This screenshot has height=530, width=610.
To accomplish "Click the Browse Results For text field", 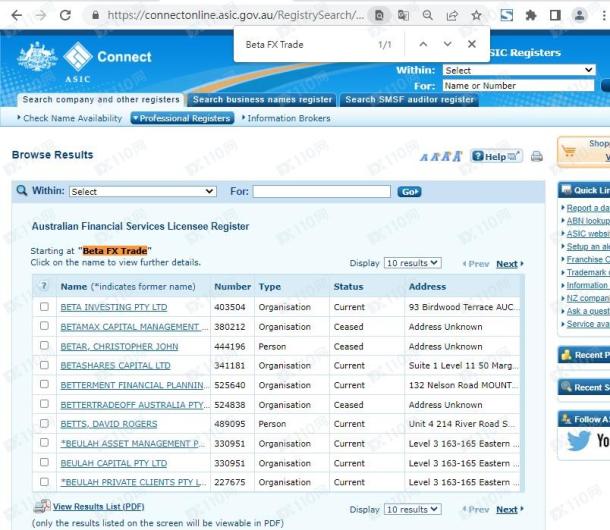I will [322, 191].
